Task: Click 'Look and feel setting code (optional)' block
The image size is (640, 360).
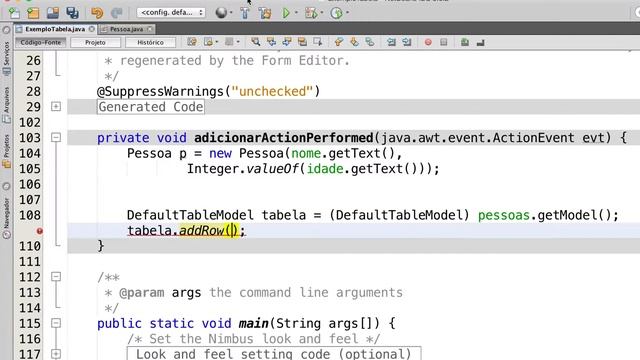Action: [x=273, y=353]
